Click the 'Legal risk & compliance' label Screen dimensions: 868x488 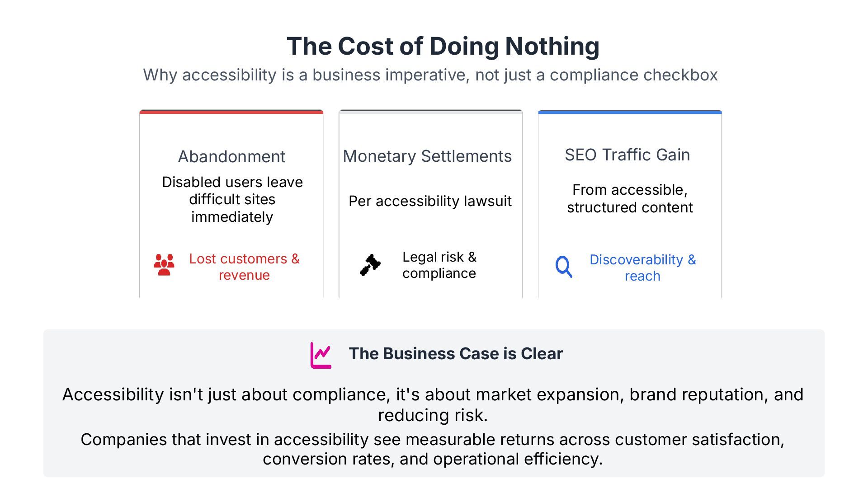[439, 265]
